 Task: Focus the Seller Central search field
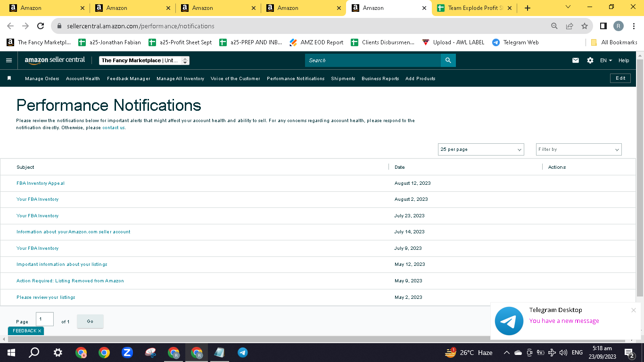(x=373, y=60)
